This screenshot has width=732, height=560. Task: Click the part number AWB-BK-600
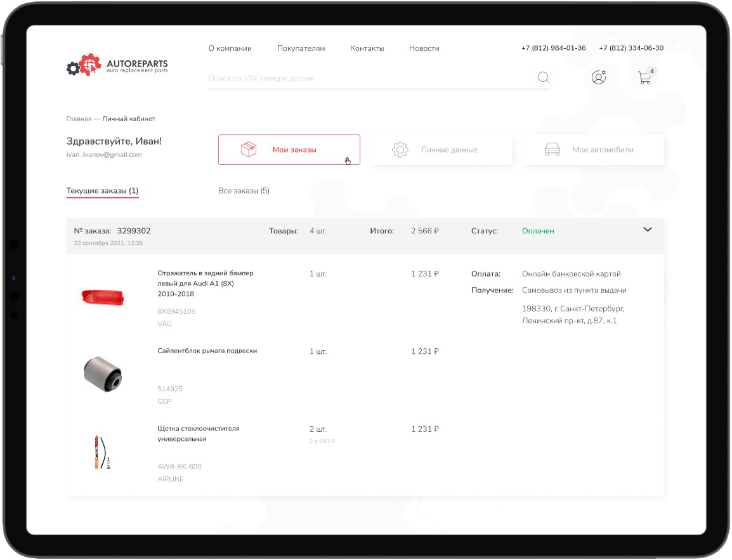click(x=180, y=467)
